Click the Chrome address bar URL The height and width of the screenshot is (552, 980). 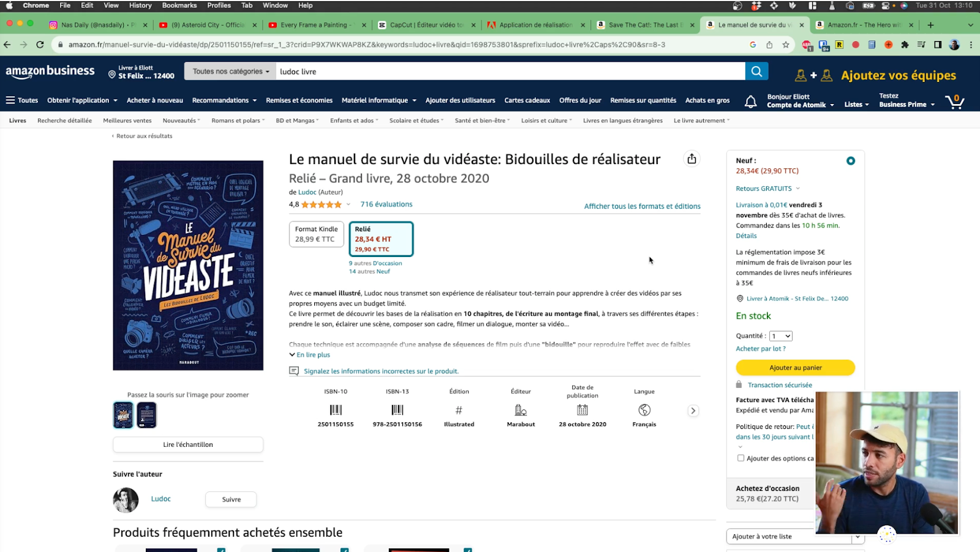point(366,45)
